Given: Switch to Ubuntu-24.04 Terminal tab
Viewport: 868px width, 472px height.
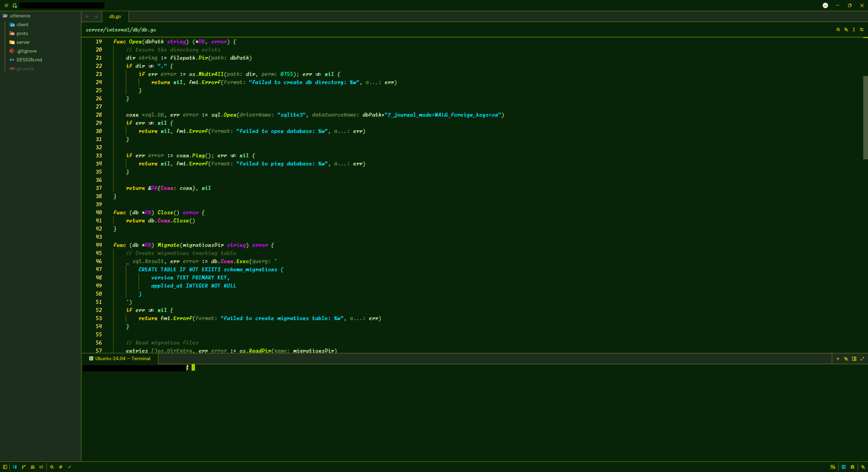Looking at the screenshot, I should [120, 359].
